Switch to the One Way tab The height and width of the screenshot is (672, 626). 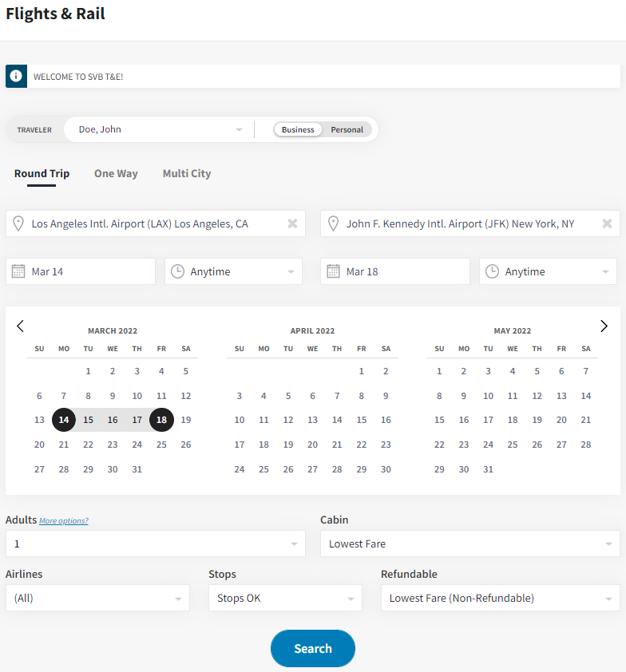[116, 173]
